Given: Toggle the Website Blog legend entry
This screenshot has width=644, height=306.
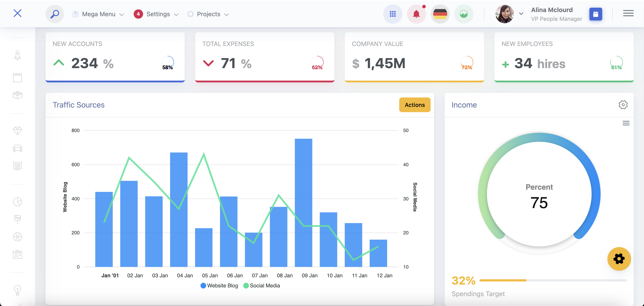Looking at the screenshot, I should [220, 285].
